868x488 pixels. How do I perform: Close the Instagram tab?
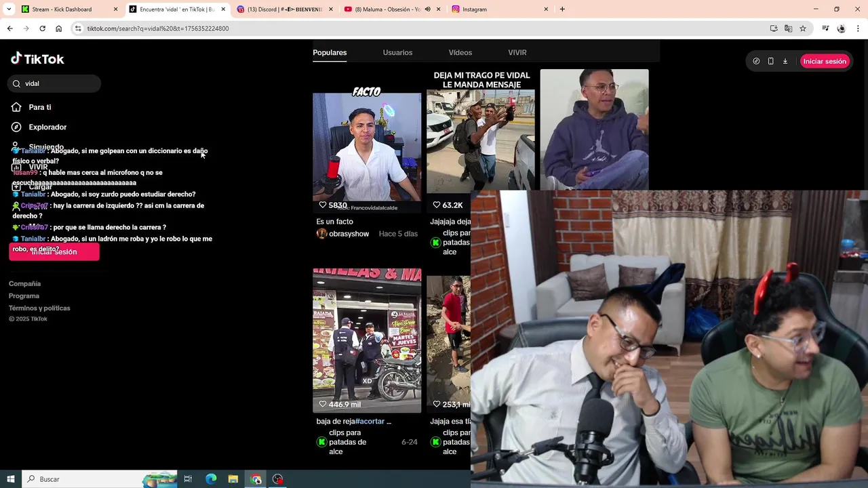[x=546, y=9]
